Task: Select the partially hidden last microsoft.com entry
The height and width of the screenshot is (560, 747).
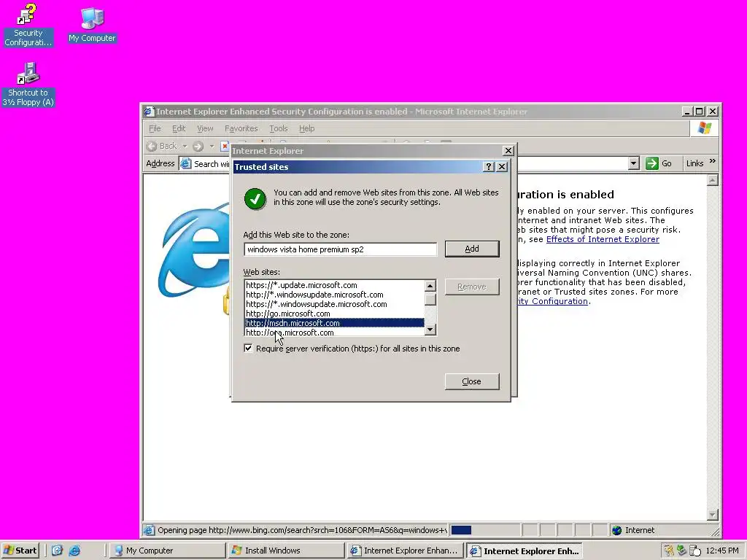Action: 334,332
